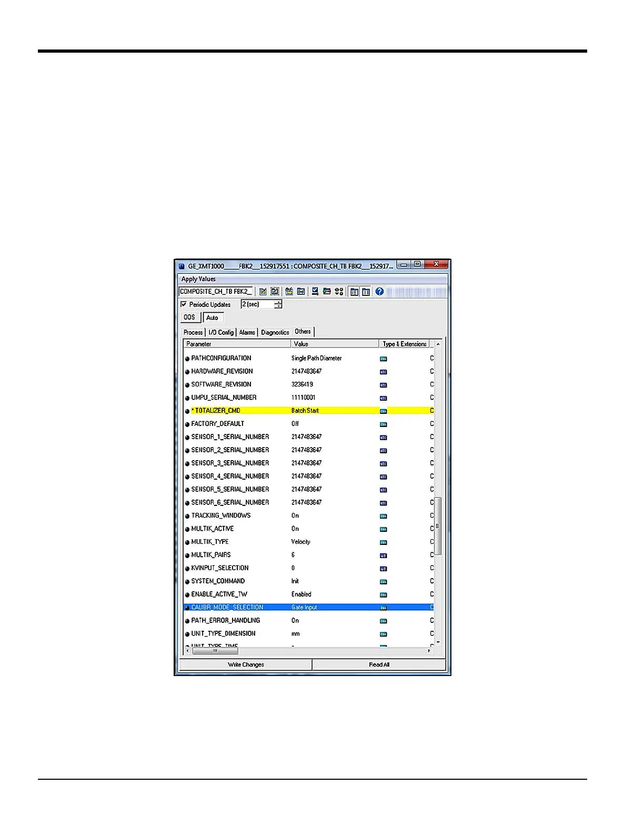Select the SENSOR_6_SERIAL_NUMBER parameter

click(230, 502)
